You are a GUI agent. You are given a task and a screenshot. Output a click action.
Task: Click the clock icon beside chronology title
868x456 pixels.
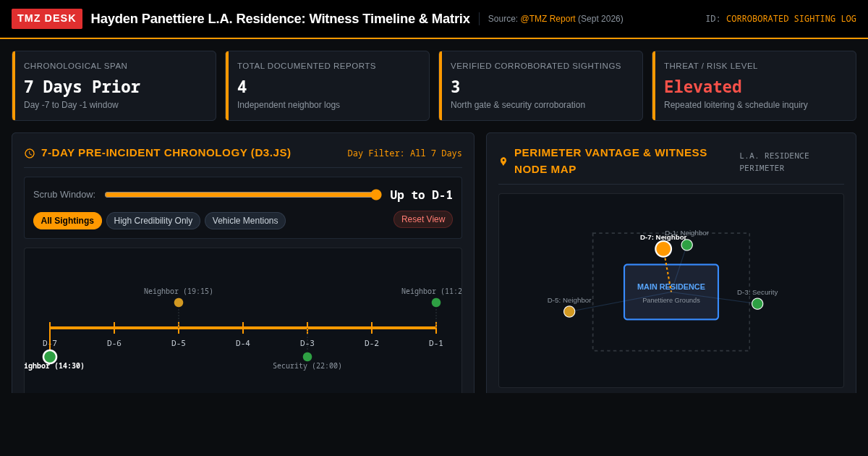(x=30, y=153)
